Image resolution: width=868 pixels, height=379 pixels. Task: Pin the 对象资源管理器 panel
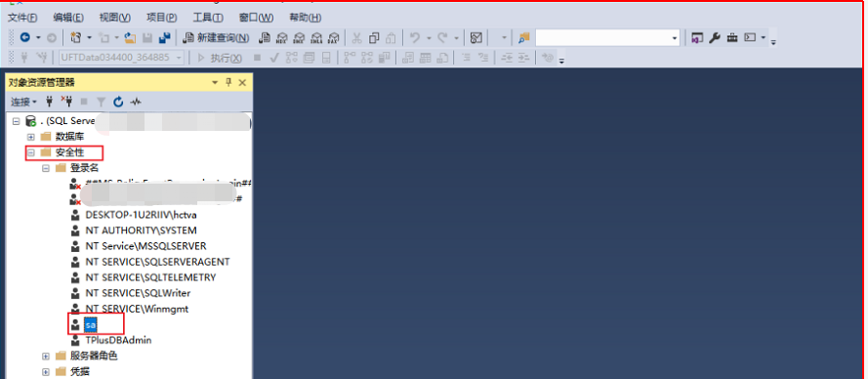pyautogui.click(x=228, y=83)
